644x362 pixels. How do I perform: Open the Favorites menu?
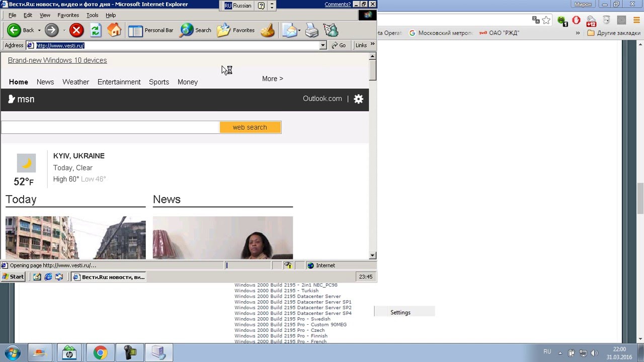(68, 15)
